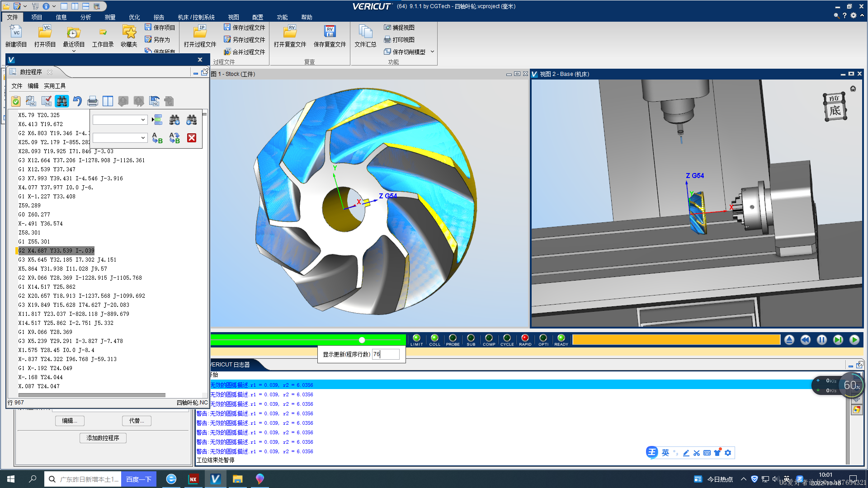
Task: Expand the quick-access save icon dropdown
Action: point(25,6)
